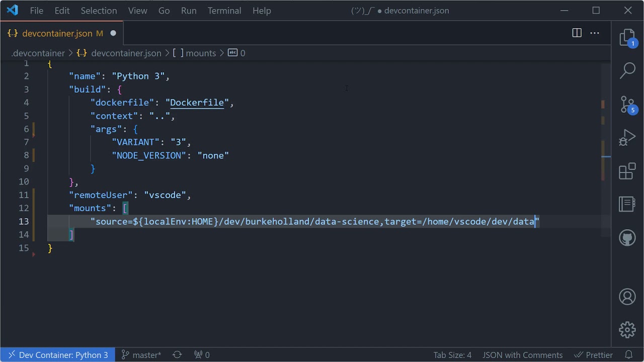Open the Remote Explorer view icon
The image size is (644, 362).
(x=627, y=204)
